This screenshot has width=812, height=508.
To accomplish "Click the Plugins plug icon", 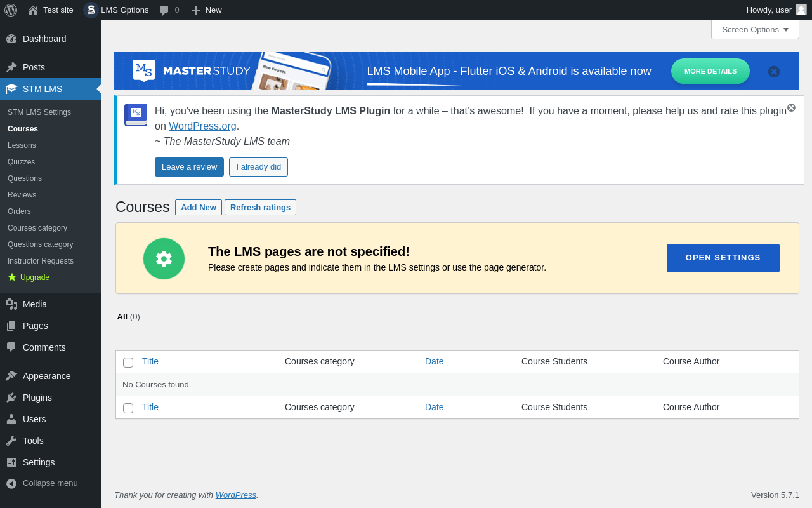I will point(11,398).
